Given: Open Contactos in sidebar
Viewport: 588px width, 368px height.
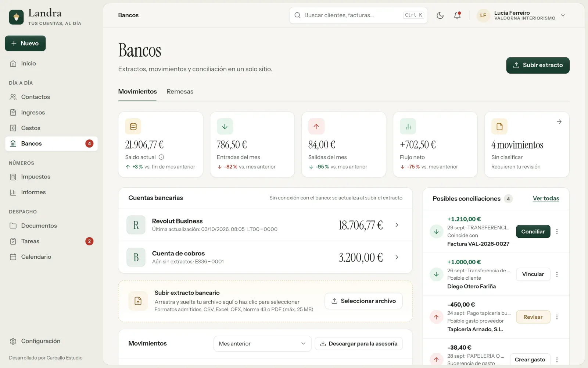Looking at the screenshot, I should point(51,97).
